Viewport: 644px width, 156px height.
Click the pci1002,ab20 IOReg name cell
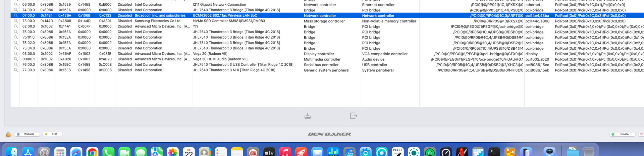[537, 59]
